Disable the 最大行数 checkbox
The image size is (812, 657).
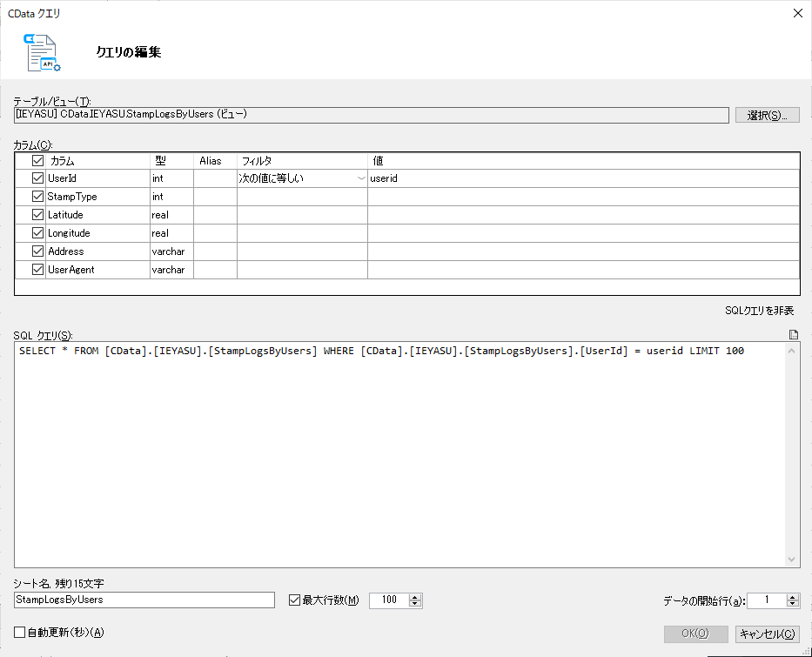click(294, 600)
